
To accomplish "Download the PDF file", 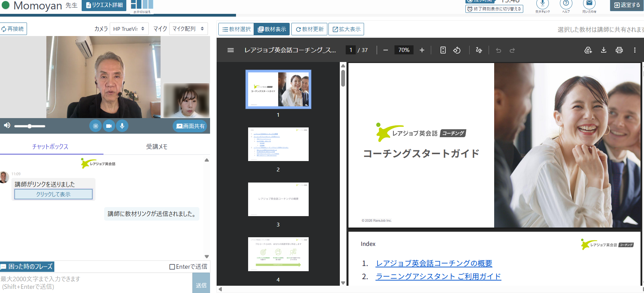I will (604, 50).
